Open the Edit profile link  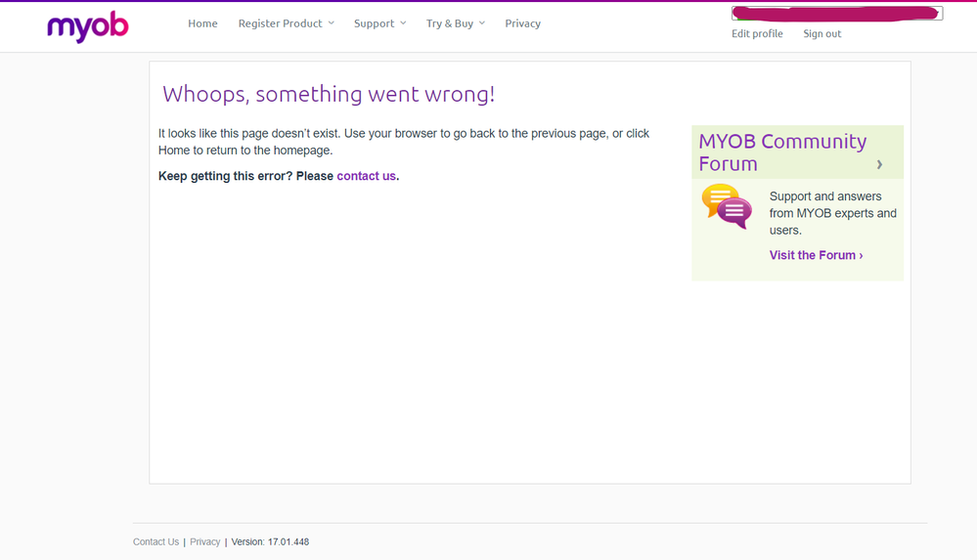(x=757, y=33)
